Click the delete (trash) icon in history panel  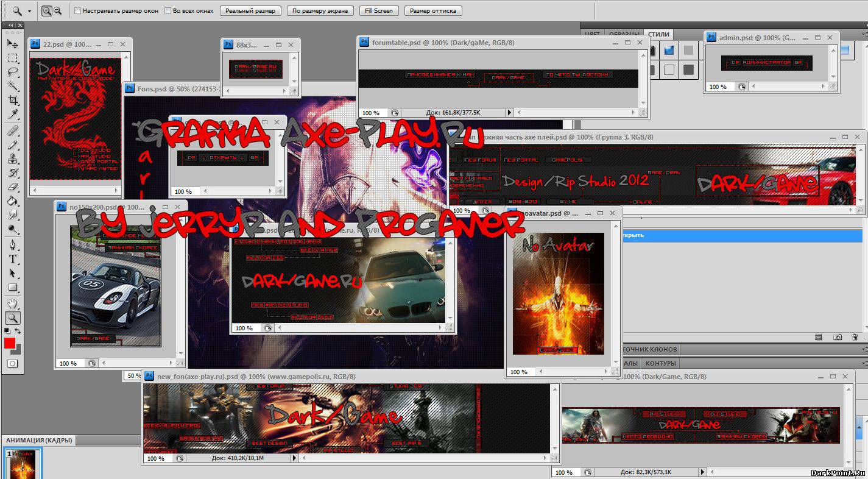point(855,336)
